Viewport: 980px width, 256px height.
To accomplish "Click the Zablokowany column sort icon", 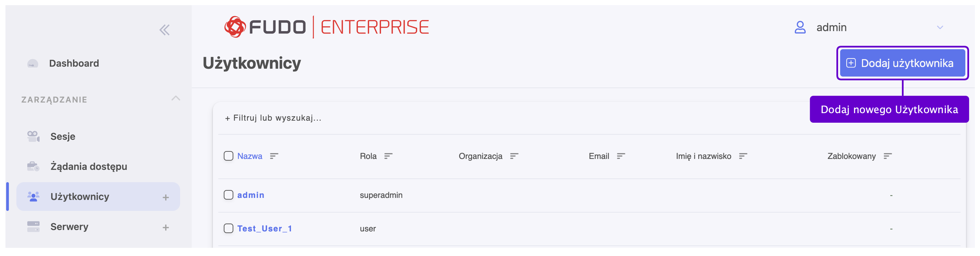I will point(888,156).
